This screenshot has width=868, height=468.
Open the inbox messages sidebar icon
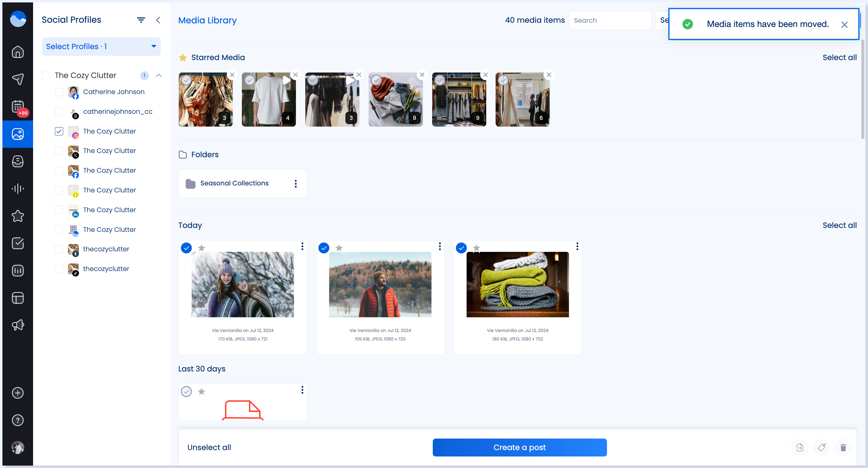(18, 161)
